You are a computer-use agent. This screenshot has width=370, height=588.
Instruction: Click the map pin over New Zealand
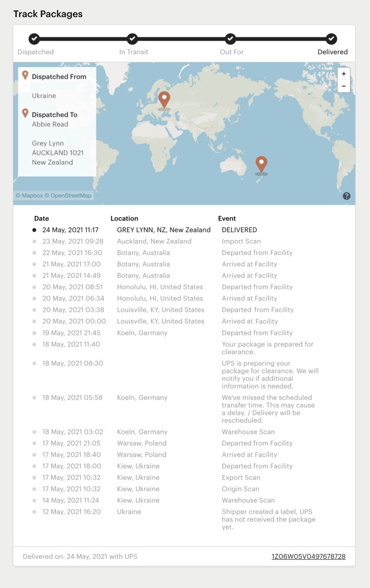click(x=261, y=164)
